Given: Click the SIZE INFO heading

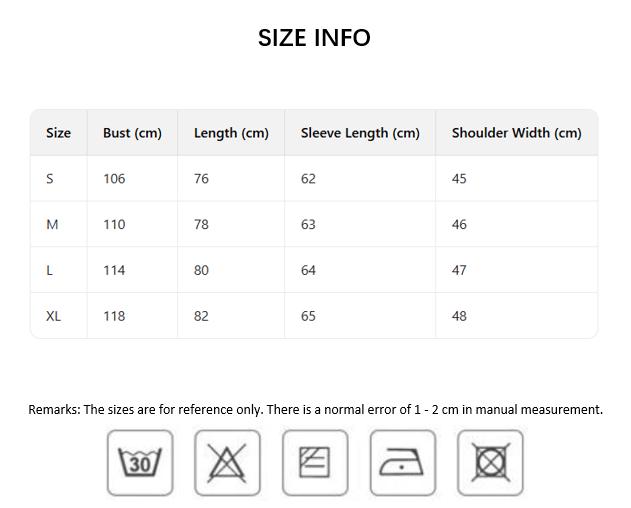Looking at the screenshot, I should [314, 38].
